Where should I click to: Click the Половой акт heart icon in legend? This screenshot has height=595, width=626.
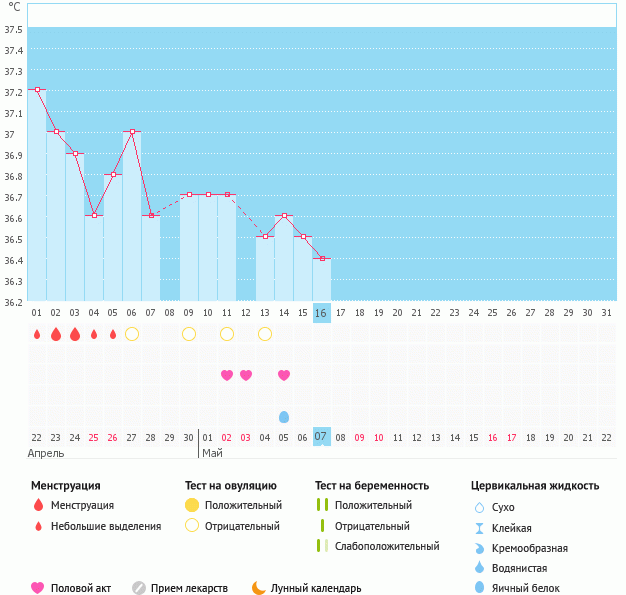(38, 588)
